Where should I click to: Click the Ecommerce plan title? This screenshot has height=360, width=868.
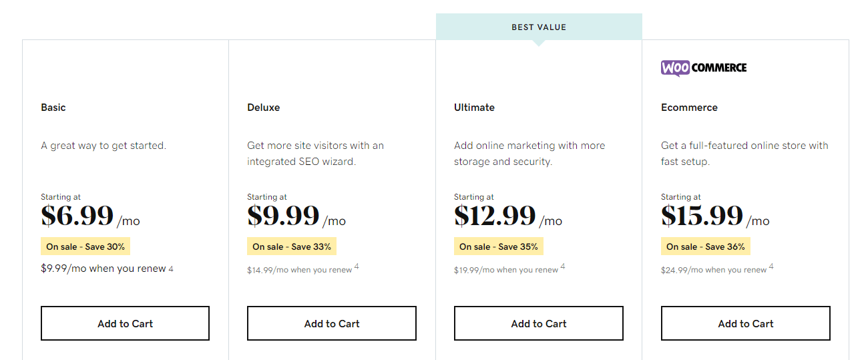coord(689,108)
